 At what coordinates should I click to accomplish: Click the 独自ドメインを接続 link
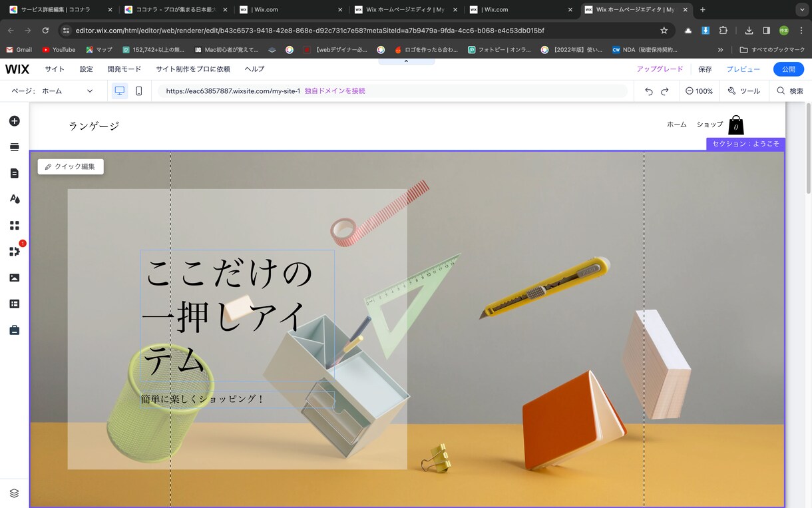click(335, 91)
